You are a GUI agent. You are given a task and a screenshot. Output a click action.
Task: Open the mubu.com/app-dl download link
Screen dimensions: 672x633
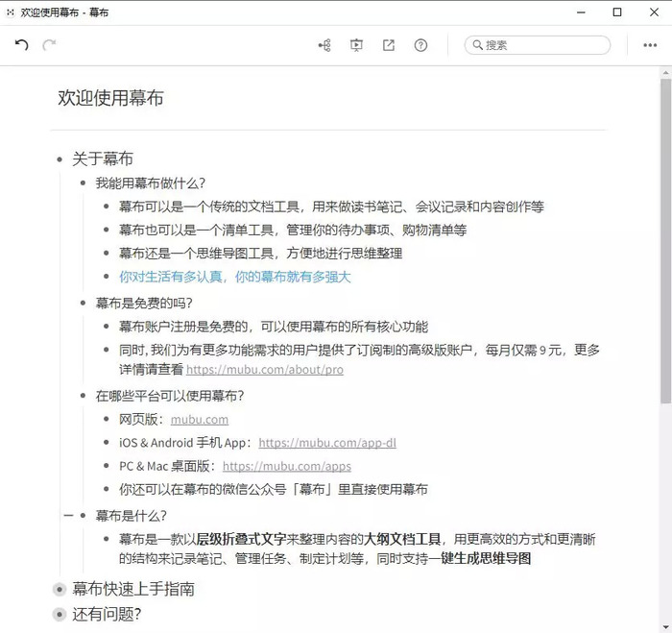(x=327, y=443)
